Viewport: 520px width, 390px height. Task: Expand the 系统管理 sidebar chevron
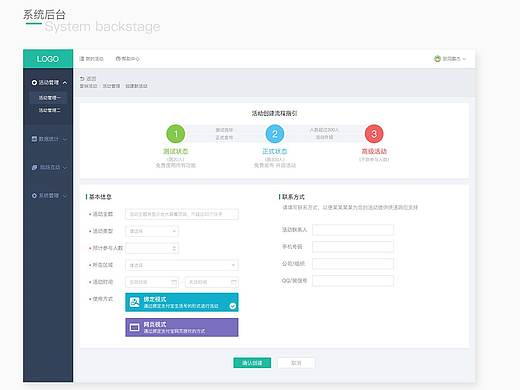[65, 196]
